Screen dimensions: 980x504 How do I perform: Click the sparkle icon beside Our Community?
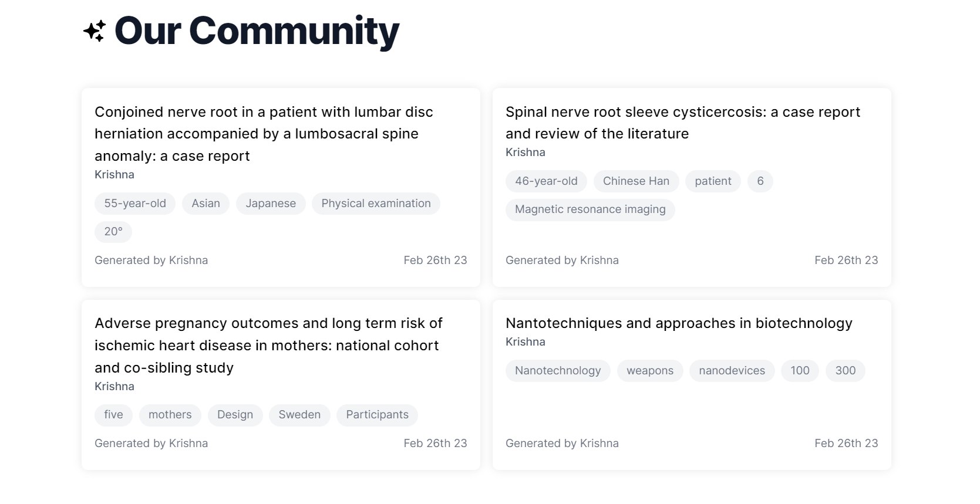pos(95,31)
